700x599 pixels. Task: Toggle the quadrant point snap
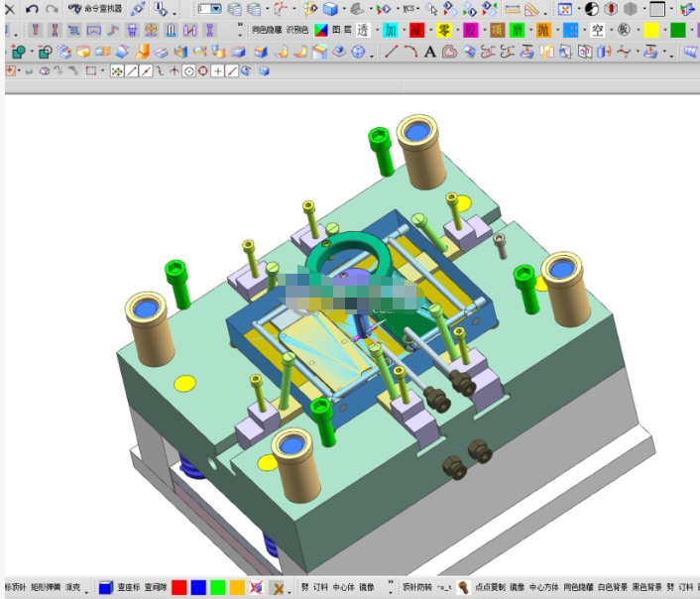point(203,71)
